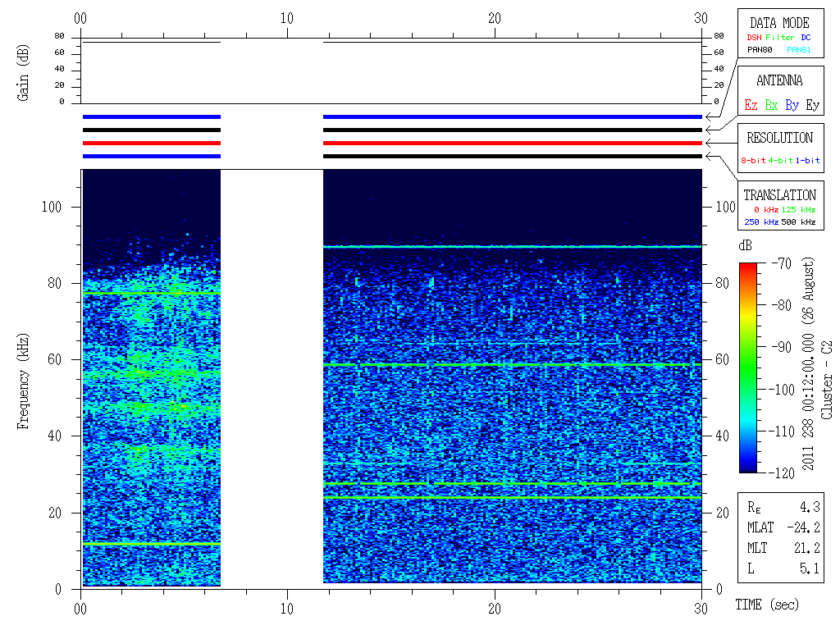Click the Frequency (kHz) axis label
The height and width of the screenshot is (630, 840).
point(22,381)
